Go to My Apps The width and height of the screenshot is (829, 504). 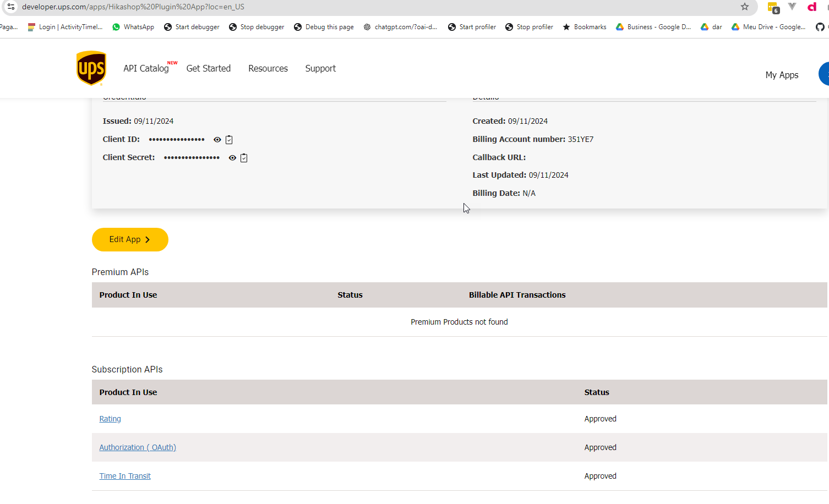coord(782,75)
